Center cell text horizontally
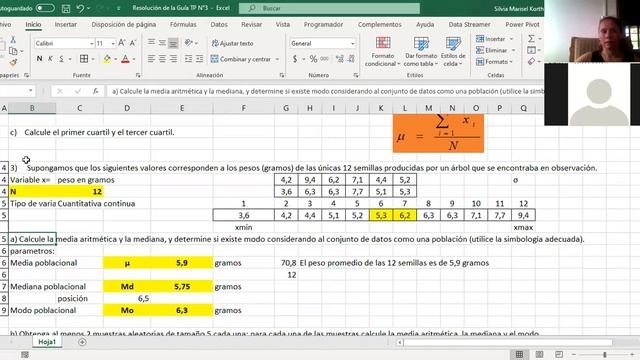The height and width of the screenshot is (360, 640). point(162,59)
